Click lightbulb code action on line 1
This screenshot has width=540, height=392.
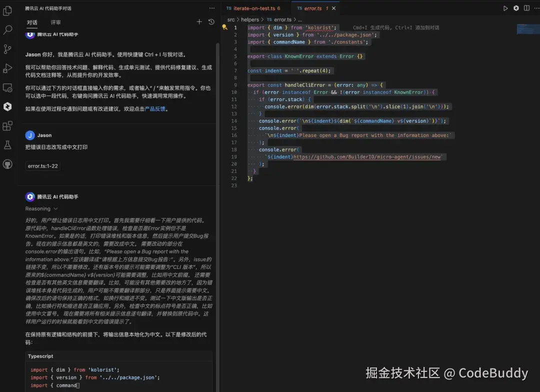coord(224,27)
